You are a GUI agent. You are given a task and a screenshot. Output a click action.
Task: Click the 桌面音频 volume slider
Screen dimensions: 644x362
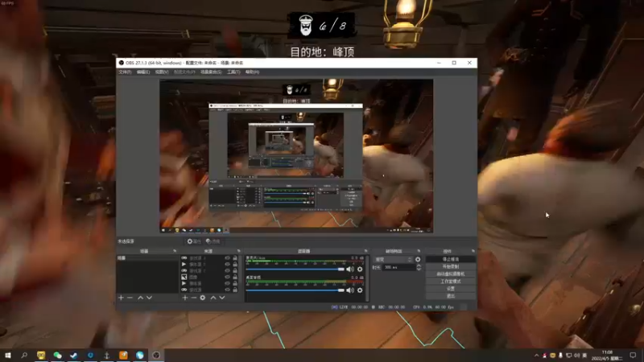point(295,290)
